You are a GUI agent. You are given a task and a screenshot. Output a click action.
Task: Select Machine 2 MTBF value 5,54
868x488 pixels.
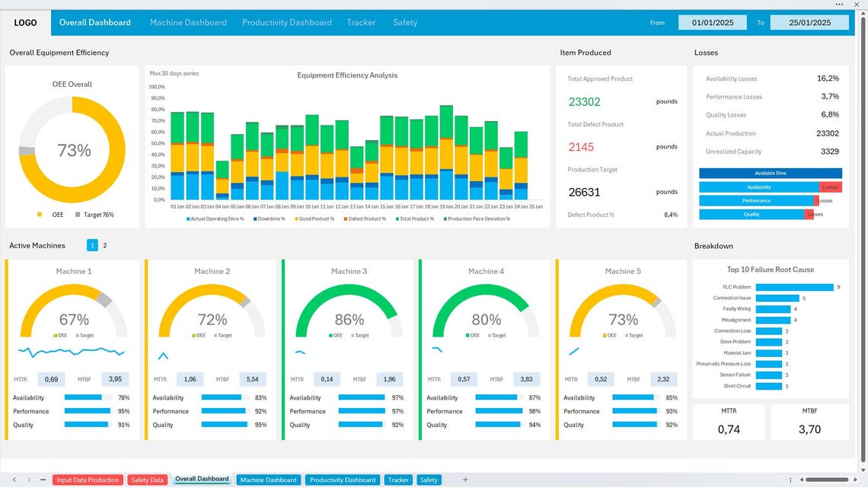coord(253,379)
